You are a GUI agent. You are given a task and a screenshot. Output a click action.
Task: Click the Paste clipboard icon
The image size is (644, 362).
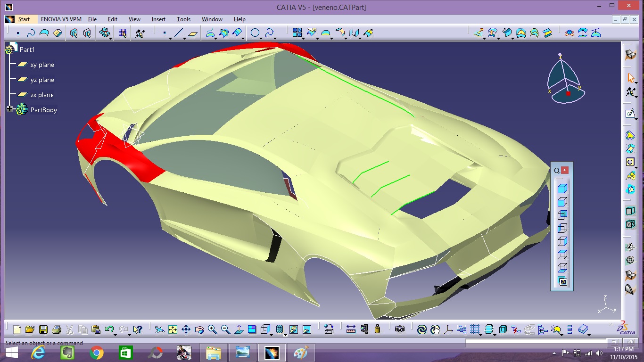tap(96, 329)
